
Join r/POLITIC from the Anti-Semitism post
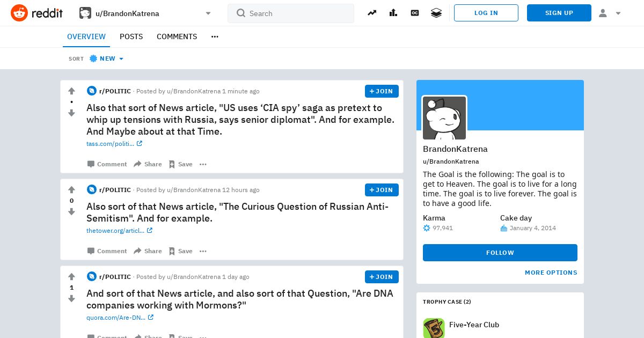coord(382,190)
